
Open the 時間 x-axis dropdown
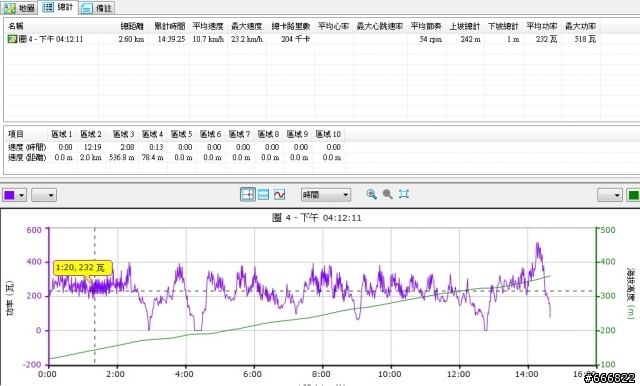(326, 195)
